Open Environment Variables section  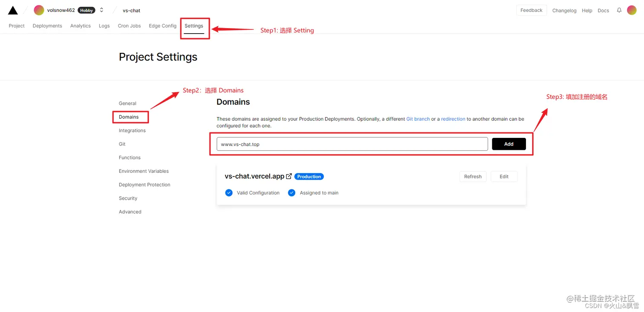pyautogui.click(x=144, y=171)
